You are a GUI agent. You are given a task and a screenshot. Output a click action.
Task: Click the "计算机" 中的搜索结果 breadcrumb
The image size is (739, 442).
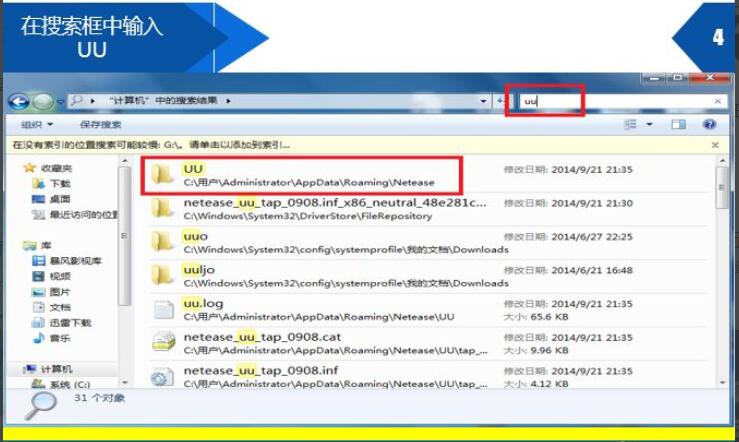pos(163,100)
